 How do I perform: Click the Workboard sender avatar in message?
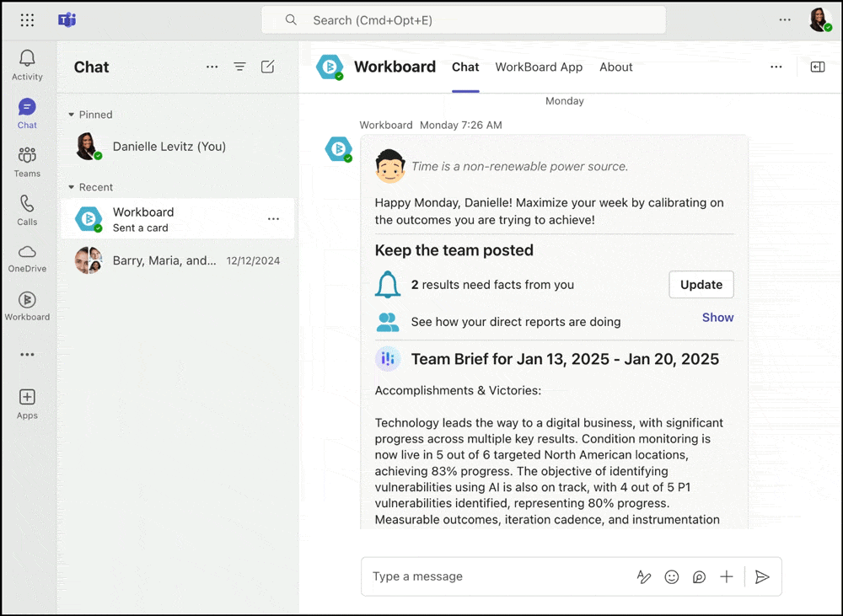pos(339,149)
